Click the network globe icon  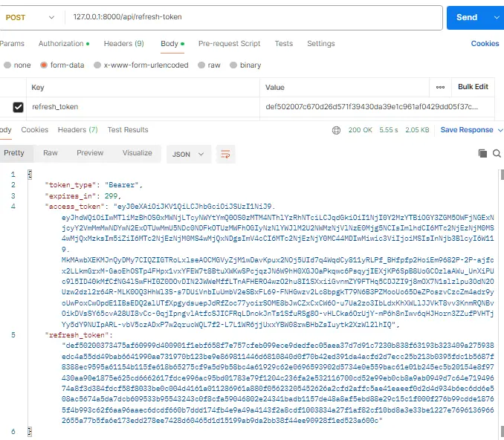(336, 130)
